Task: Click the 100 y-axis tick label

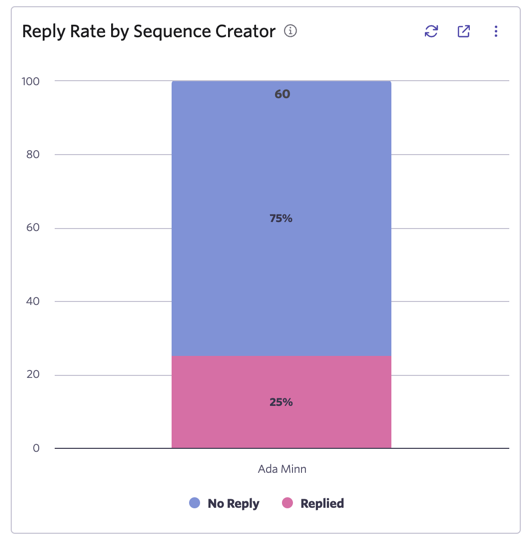Action: [31, 81]
